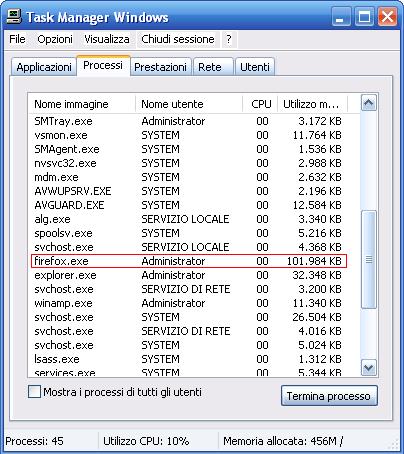Viewport: 404px width, 454px height.
Task: Click the scroll down arrow in process list
Action: tap(369, 367)
